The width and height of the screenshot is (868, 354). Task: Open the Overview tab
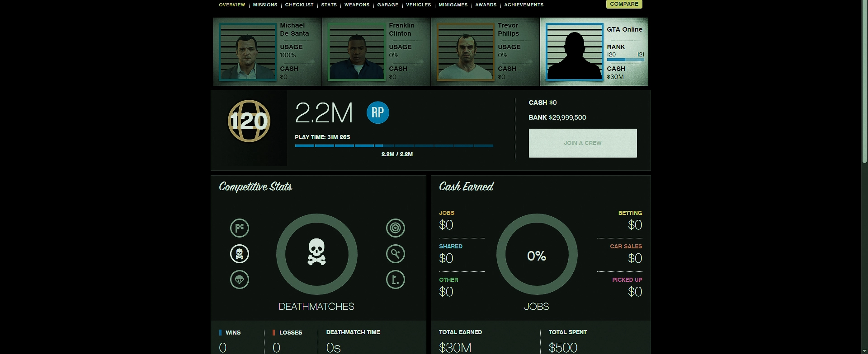pyautogui.click(x=232, y=5)
